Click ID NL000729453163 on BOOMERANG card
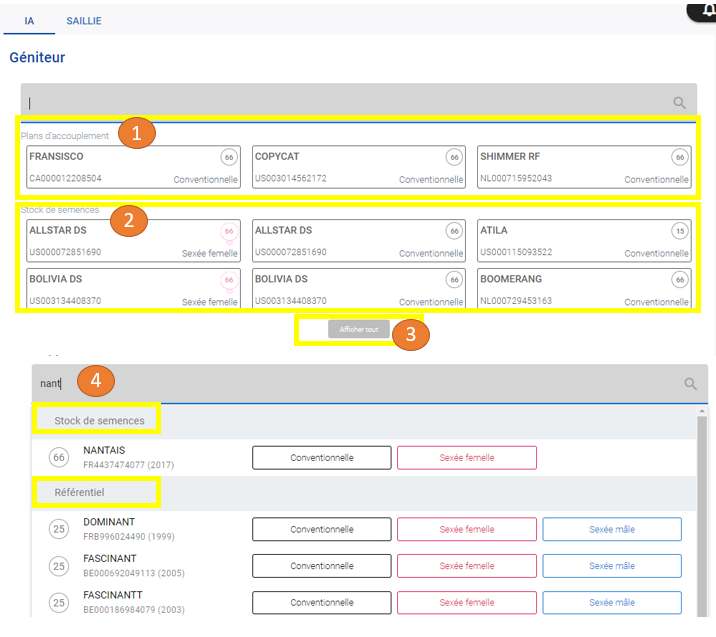716x637 pixels. (x=516, y=300)
